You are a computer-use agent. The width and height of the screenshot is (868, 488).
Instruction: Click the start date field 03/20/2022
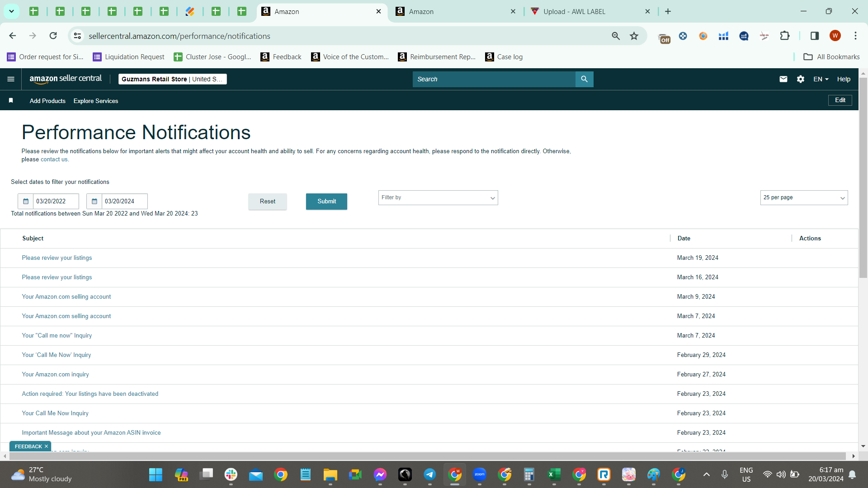tap(56, 201)
